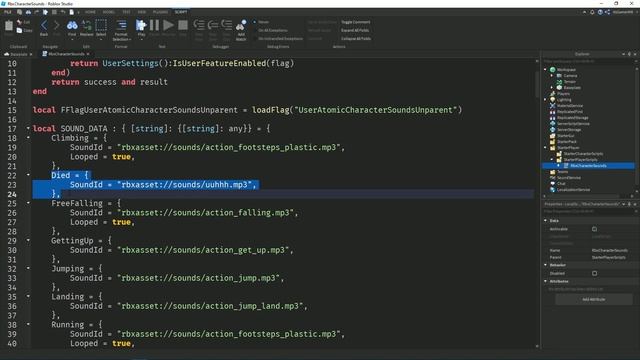Toggle the Disabled property checkbox
The height and width of the screenshot is (360, 640).
594,273
